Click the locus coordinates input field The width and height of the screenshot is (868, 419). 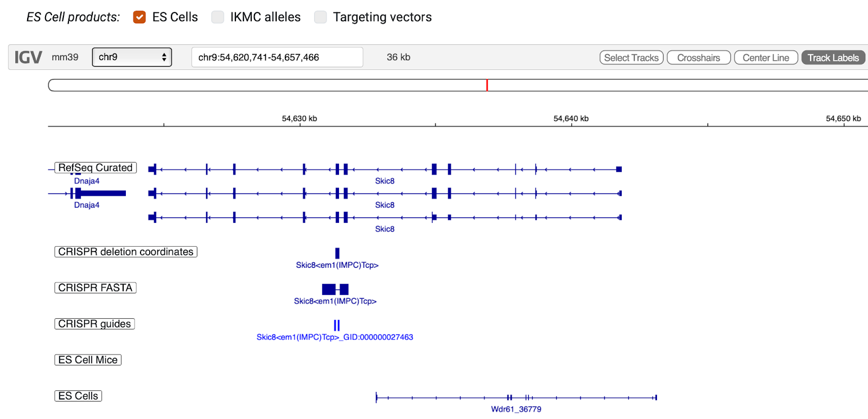coord(277,56)
